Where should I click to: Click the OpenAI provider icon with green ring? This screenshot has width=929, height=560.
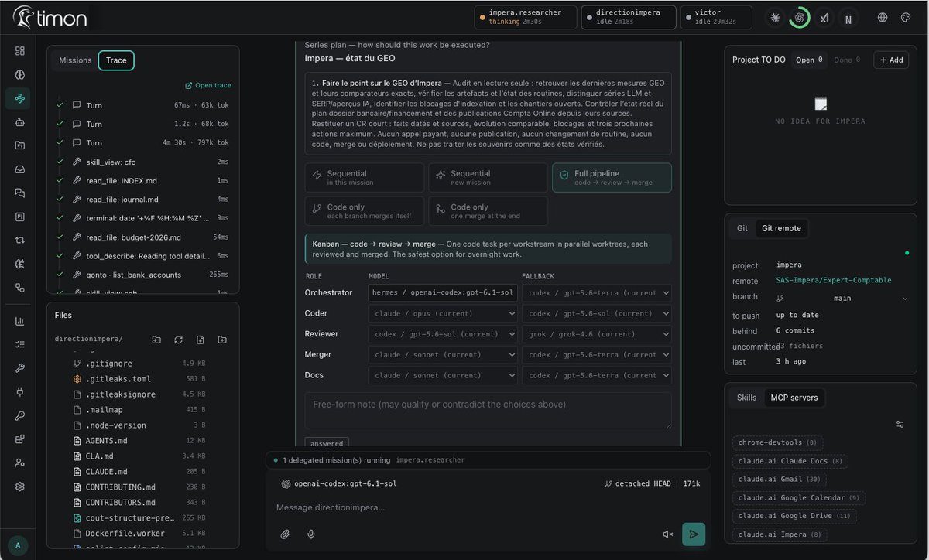coord(800,18)
